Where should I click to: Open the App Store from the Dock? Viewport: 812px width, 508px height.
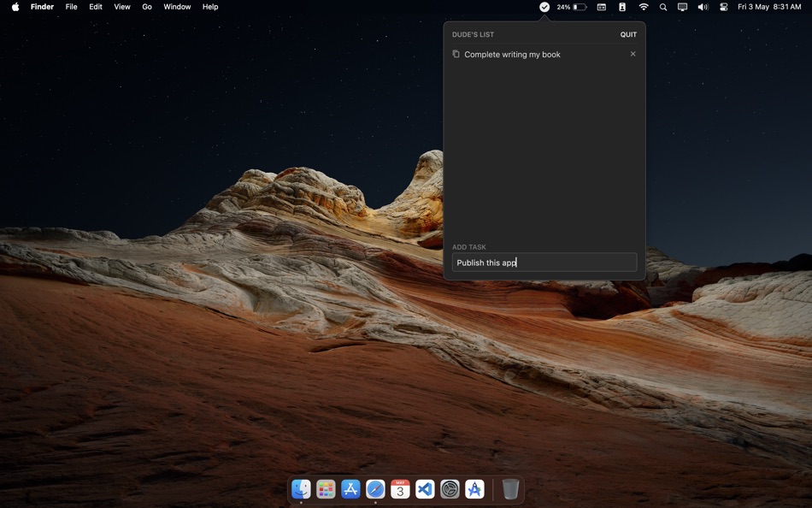pyautogui.click(x=350, y=489)
